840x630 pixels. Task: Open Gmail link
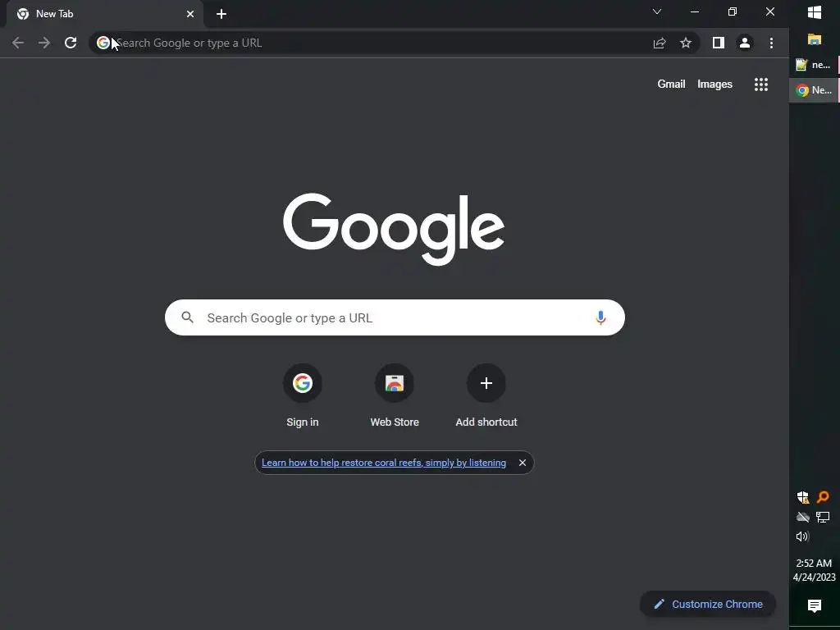671,84
